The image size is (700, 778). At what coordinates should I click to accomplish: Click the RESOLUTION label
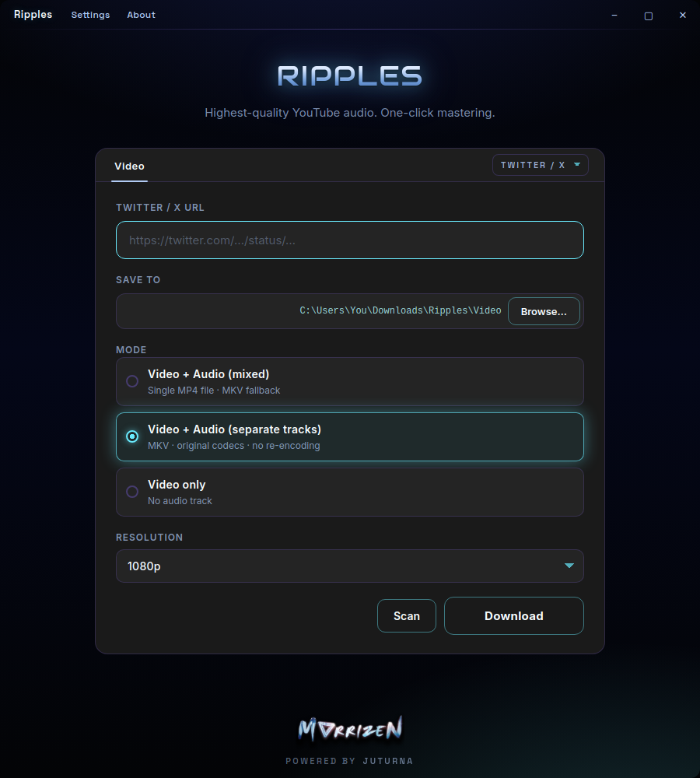(149, 538)
